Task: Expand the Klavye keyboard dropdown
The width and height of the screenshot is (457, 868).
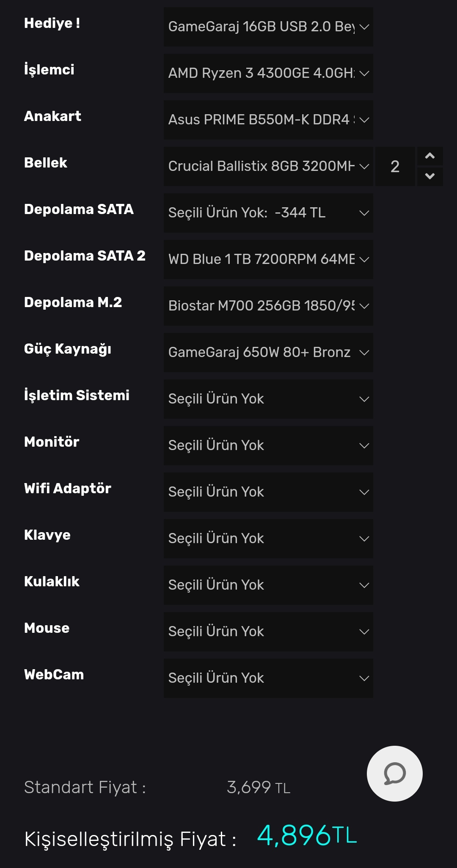Action: pyautogui.click(x=268, y=538)
